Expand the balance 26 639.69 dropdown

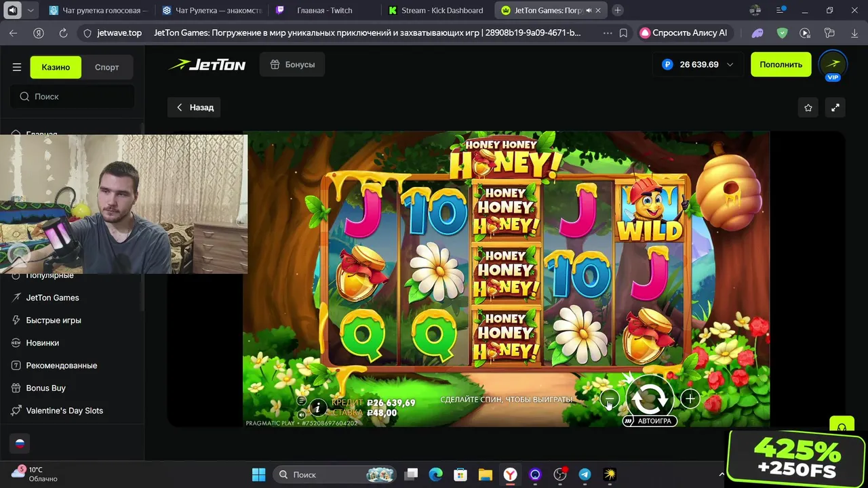click(x=730, y=64)
